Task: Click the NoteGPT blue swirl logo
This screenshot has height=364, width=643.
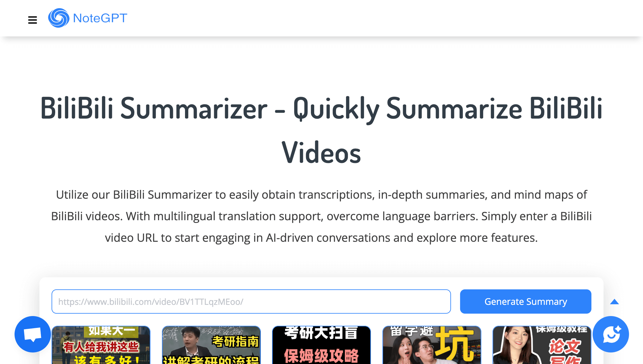Action: 59,18
